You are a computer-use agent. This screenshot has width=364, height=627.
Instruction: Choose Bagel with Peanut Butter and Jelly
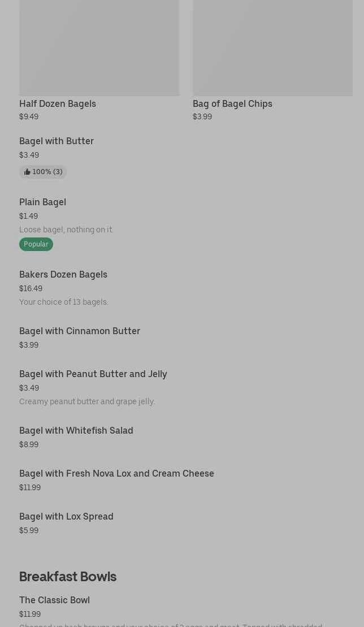93,374
